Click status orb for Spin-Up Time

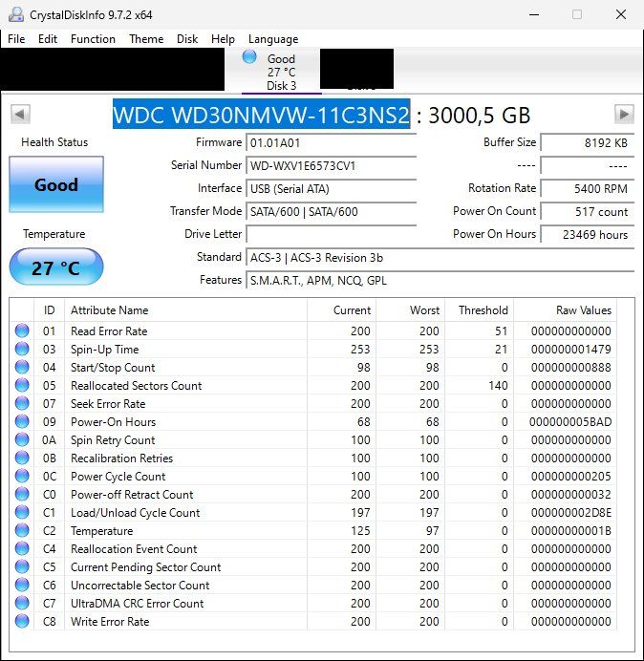pyautogui.click(x=22, y=349)
